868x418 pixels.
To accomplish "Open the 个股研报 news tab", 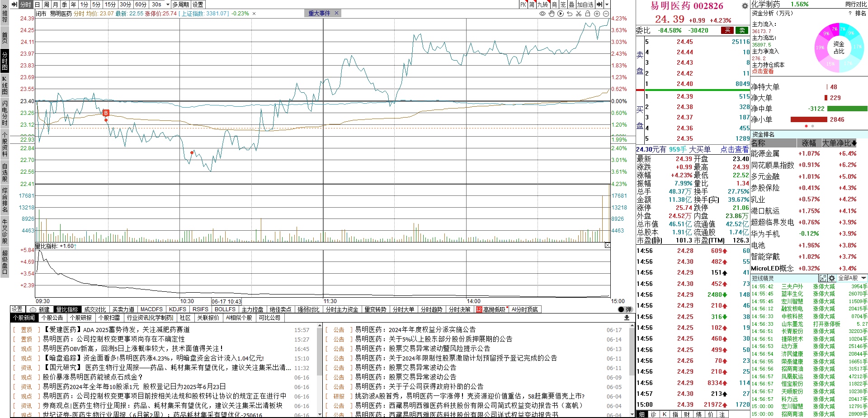I will point(80,318).
